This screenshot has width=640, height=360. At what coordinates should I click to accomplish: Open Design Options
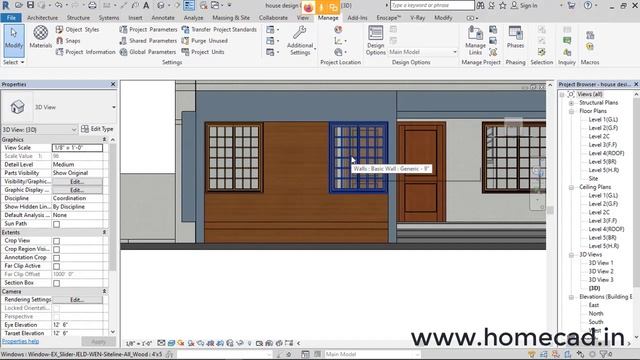point(376,40)
